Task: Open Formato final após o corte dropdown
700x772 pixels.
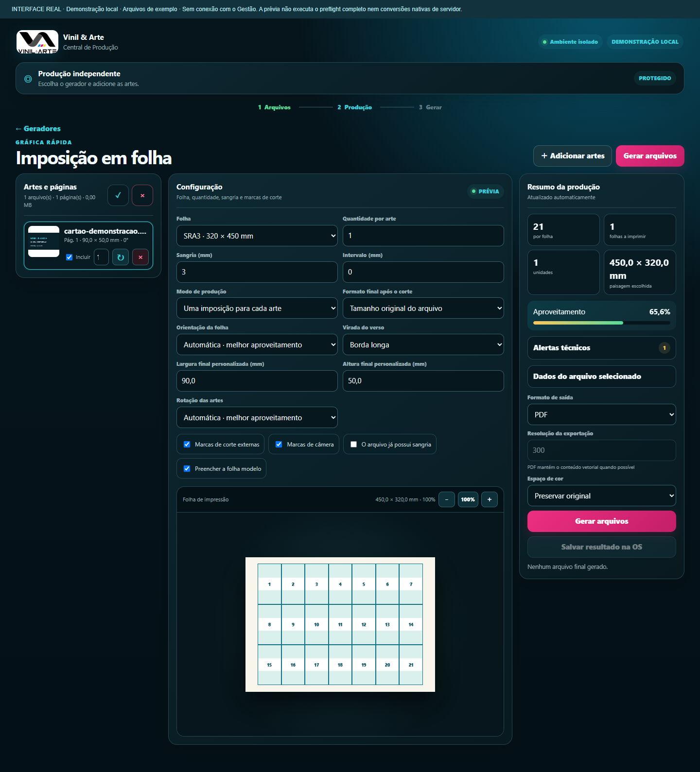Action: point(423,308)
